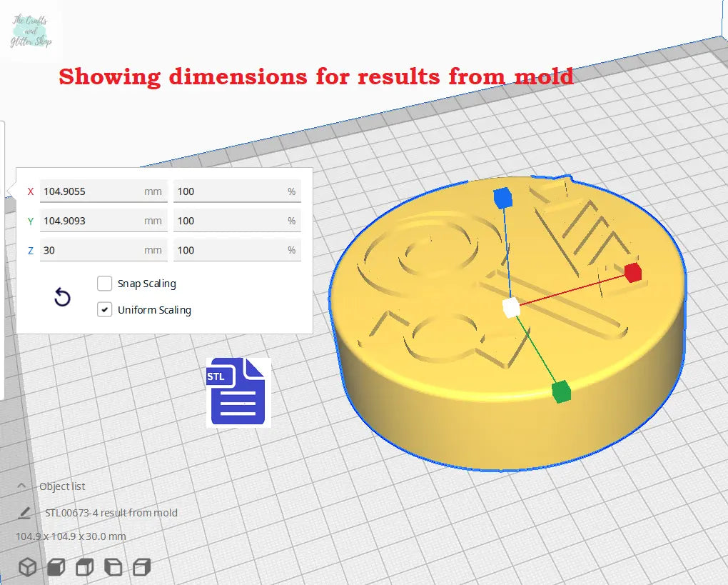Click the blue STL file icon
The width and height of the screenshot is (728, 585).
coord(238,392)
